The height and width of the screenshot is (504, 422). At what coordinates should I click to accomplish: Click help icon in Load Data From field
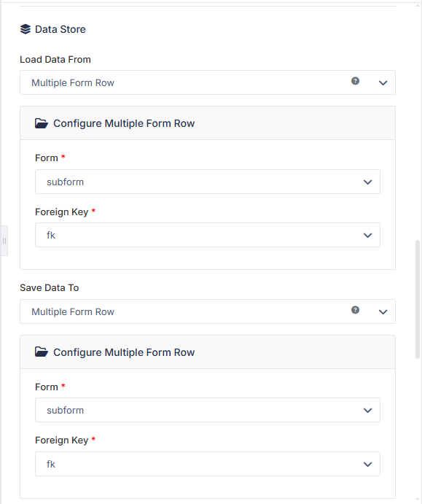point(355,81)
